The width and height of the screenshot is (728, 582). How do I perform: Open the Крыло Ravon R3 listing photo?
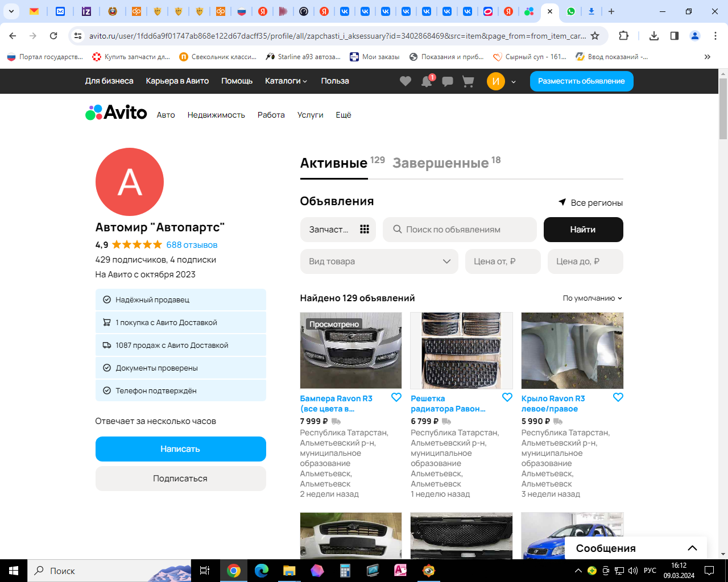click(x=572, y=351)
